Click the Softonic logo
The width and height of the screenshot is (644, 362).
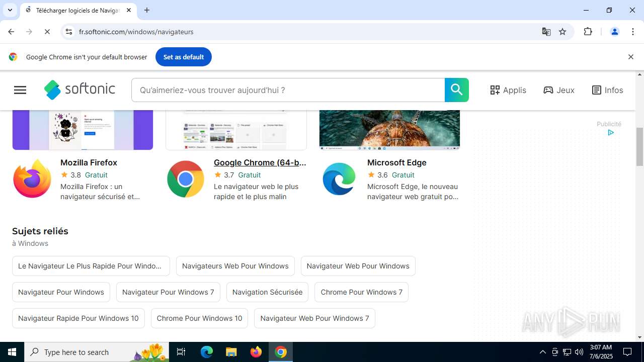[x=79, y=90]
